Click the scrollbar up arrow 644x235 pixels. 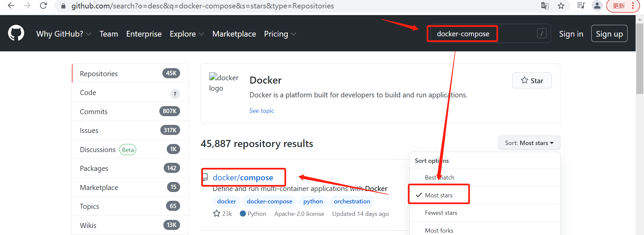[x=640, y=19]
